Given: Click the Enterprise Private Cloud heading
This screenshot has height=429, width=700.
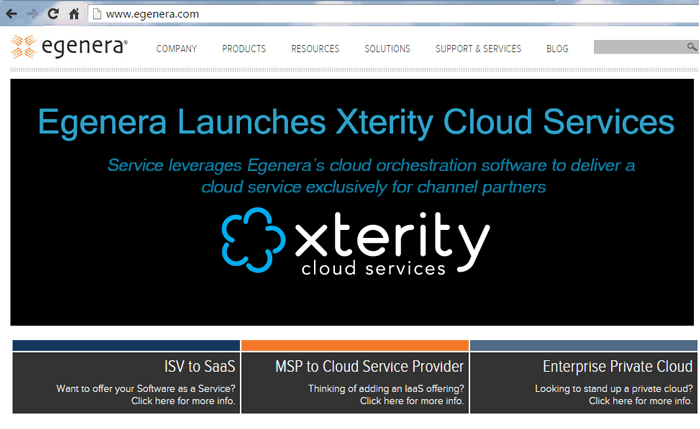Looking at the screenshot, I should click(617, 367).
